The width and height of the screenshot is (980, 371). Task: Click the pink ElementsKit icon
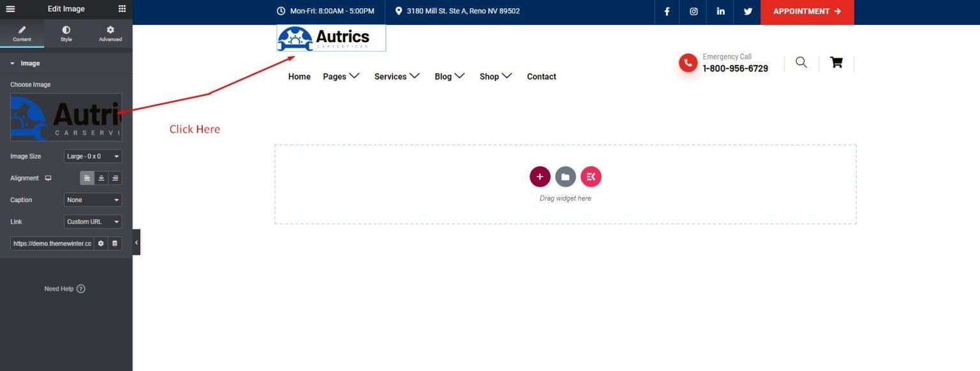click(x=591, y=177)
